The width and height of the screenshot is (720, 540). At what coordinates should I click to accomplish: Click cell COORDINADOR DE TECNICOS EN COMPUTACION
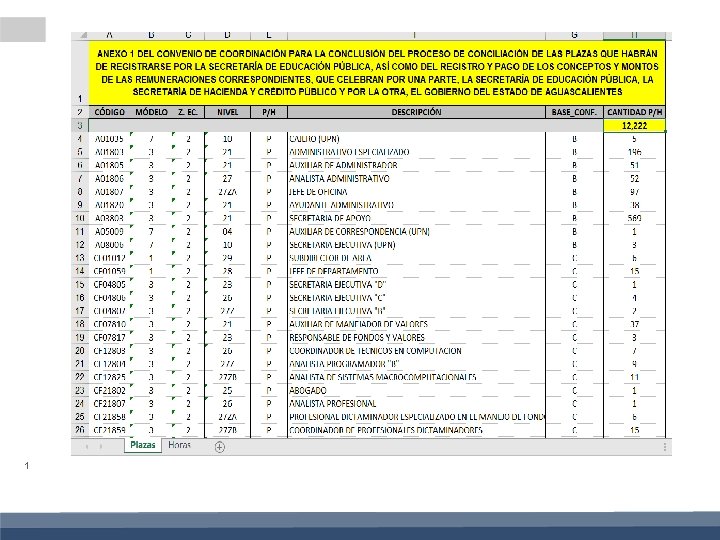(x=416, y=351)
